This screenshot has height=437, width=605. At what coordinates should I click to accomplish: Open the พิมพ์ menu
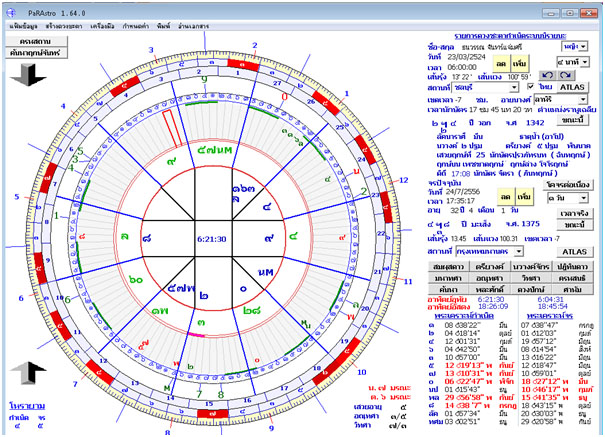[x=164, y=26]
